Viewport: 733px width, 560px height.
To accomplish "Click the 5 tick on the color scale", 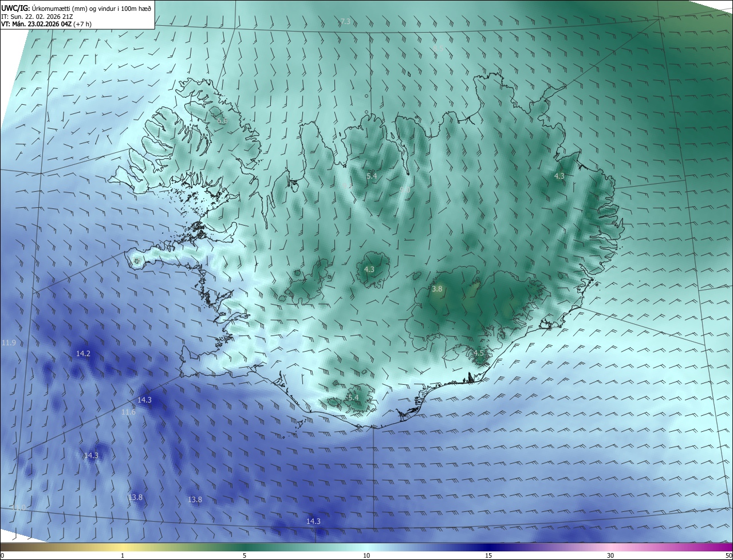I will [x=245, y=555].
